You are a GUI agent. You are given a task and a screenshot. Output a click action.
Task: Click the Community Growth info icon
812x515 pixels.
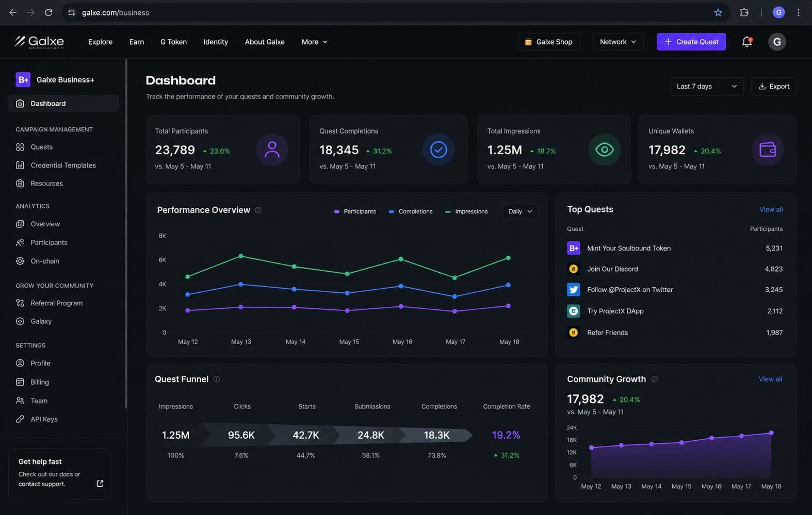pos(655,379)
